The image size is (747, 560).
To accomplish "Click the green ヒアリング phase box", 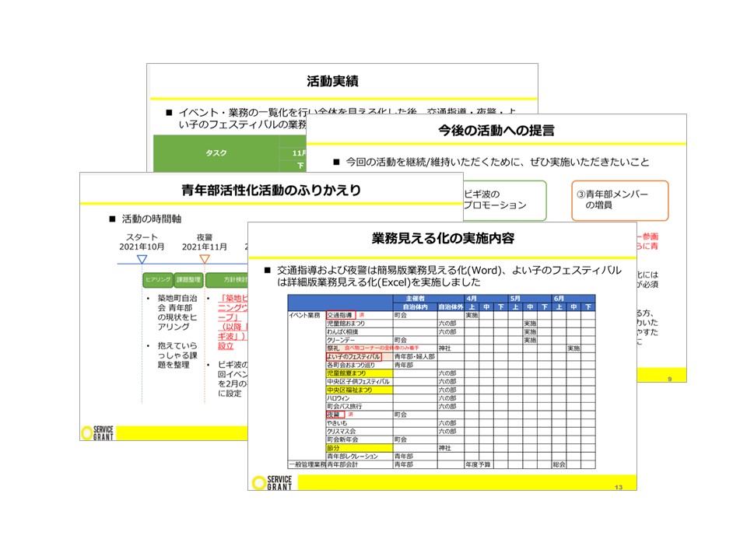I will coord(158,279).
